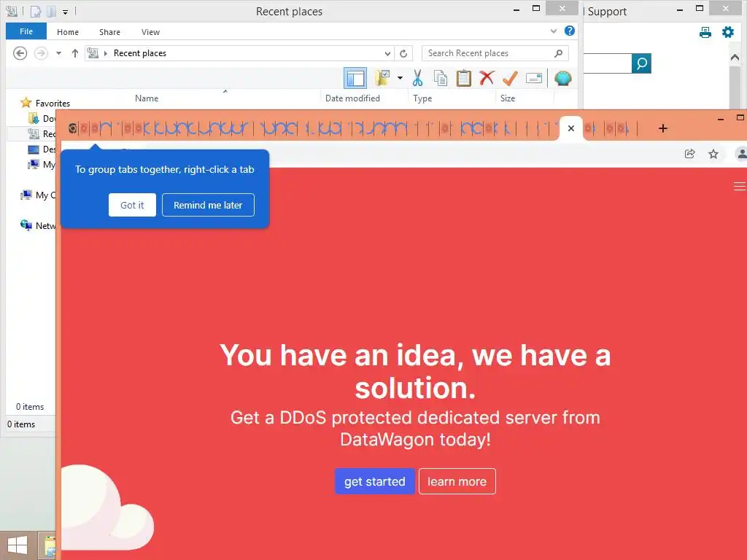Switch to the Share ribbon tab
747x560 pixels.
click(109, 32)
